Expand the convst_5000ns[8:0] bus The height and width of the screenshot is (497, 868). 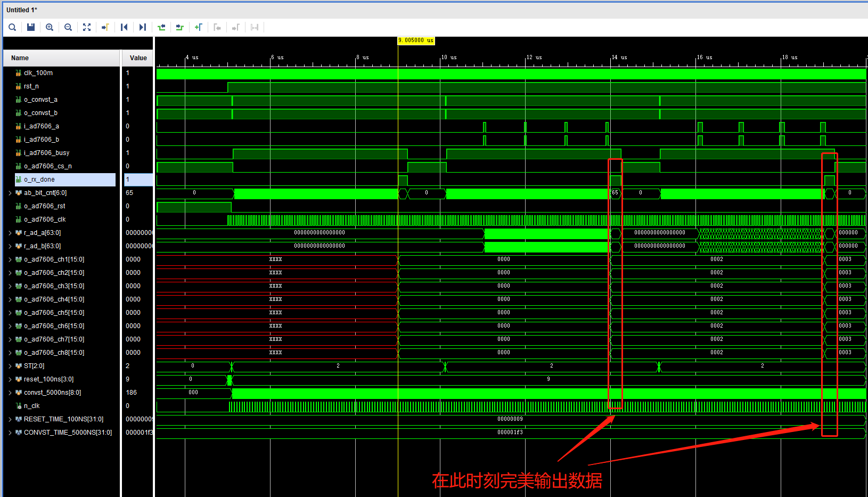point(10,393)
